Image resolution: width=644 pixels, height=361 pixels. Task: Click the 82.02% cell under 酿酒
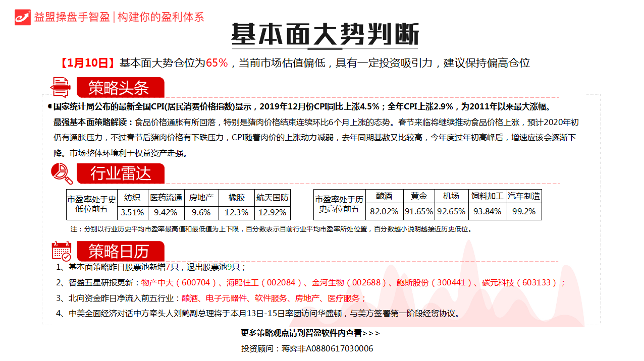[x=384, y=212]
